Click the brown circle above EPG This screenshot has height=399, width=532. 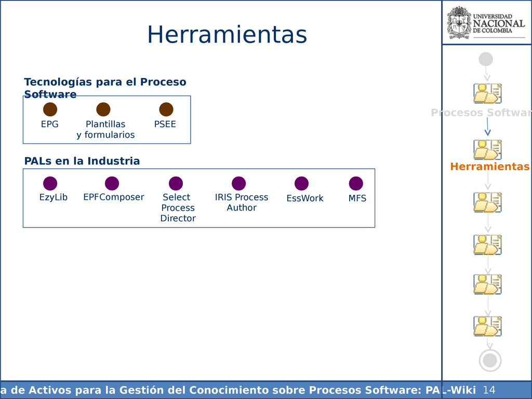(x=50, y=109)
